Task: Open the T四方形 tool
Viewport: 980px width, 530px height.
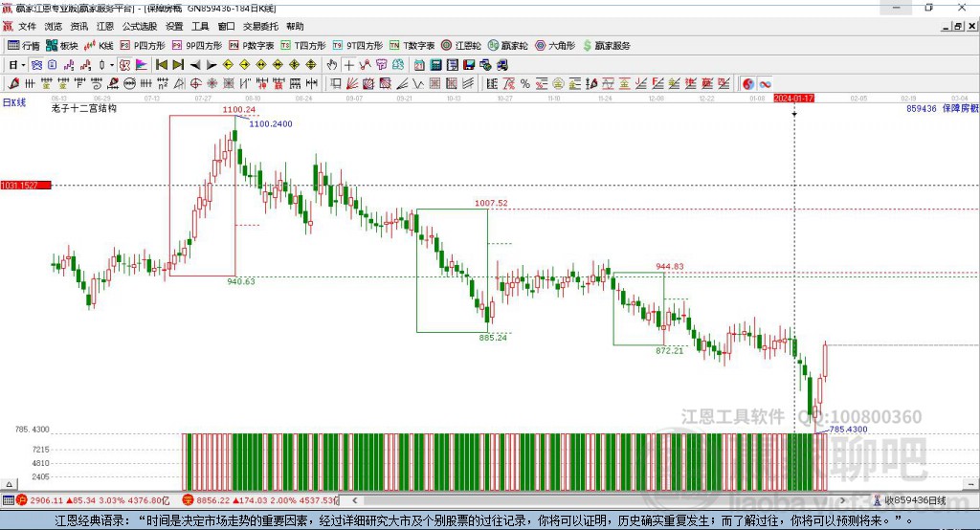Action: point(303,46)
